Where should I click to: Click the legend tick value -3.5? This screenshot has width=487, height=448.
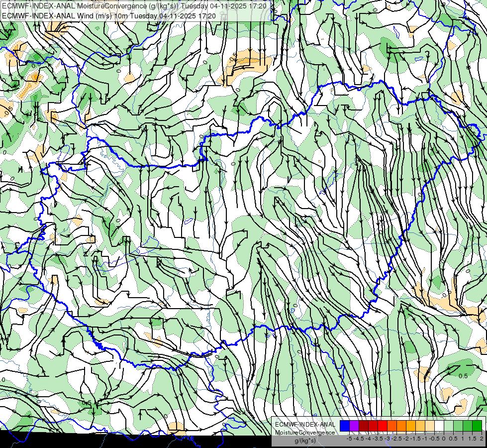(378, 439)
